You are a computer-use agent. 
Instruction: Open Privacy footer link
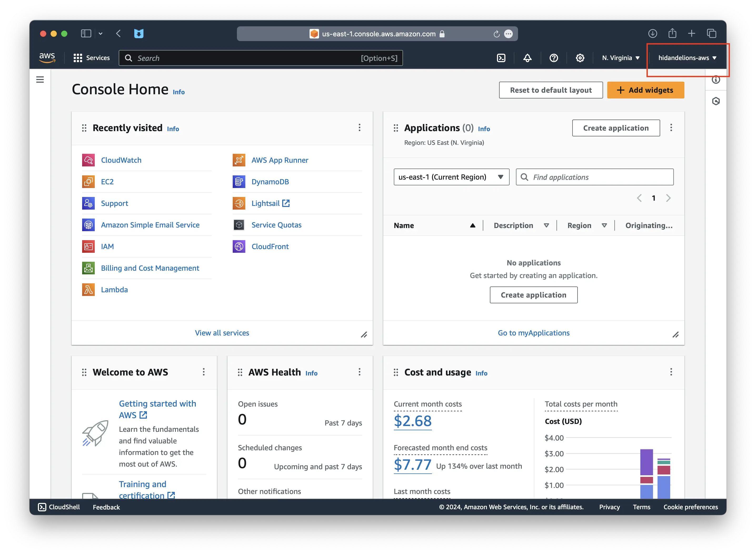click(x=609, y=507)
